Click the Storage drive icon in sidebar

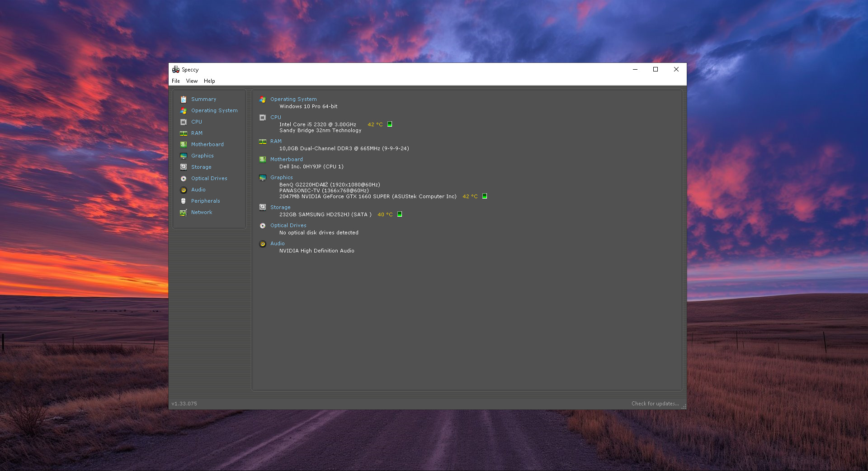coord(184,167)
